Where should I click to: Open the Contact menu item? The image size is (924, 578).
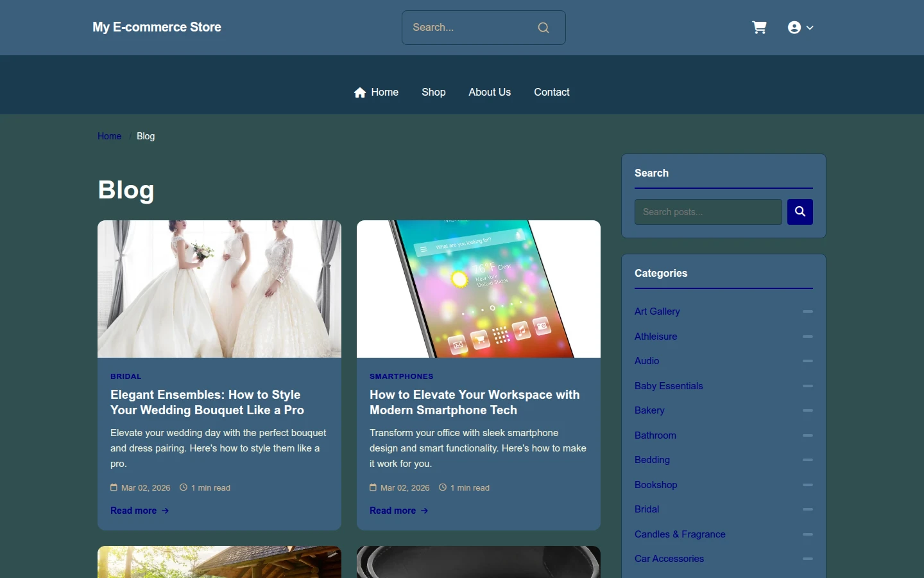tap(552, 92)
